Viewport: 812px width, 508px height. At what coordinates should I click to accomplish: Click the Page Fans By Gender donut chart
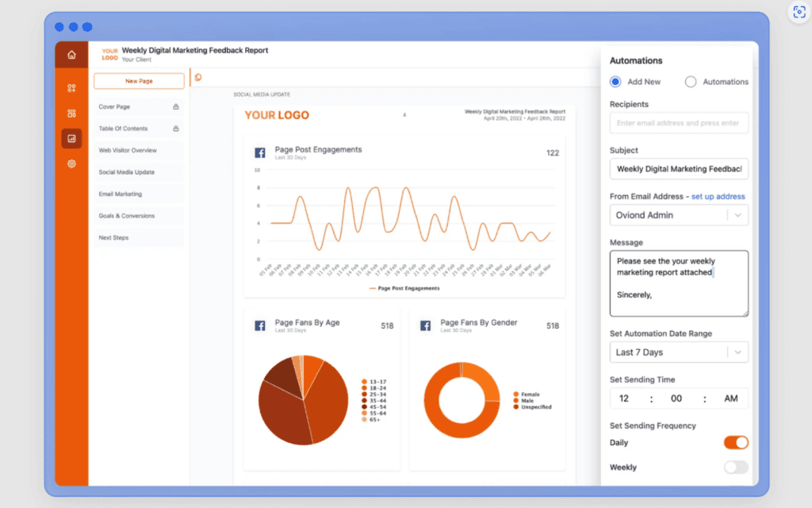tap(462, 400)
